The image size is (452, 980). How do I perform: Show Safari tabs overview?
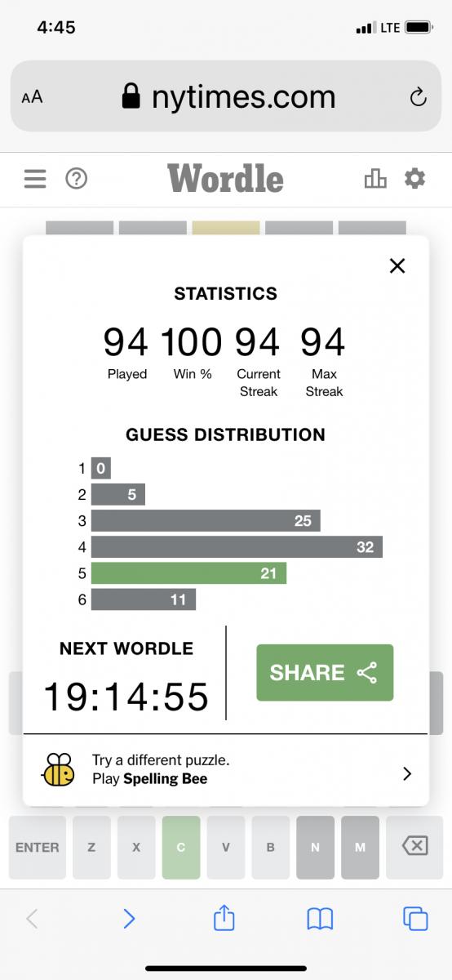pyautogui.click(x=415, y=920)
